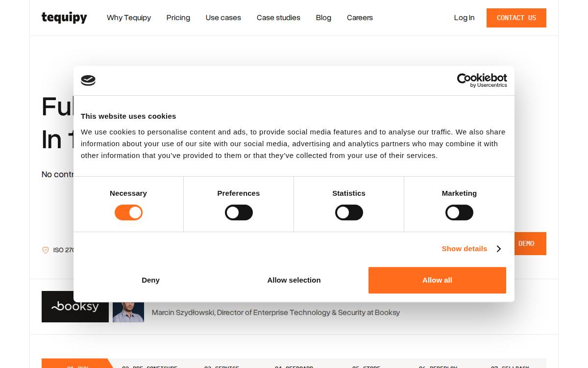This screenshot has width=588, height=368.
Task: Select the 01 Buy tab
Action: (x=77, y=364)
